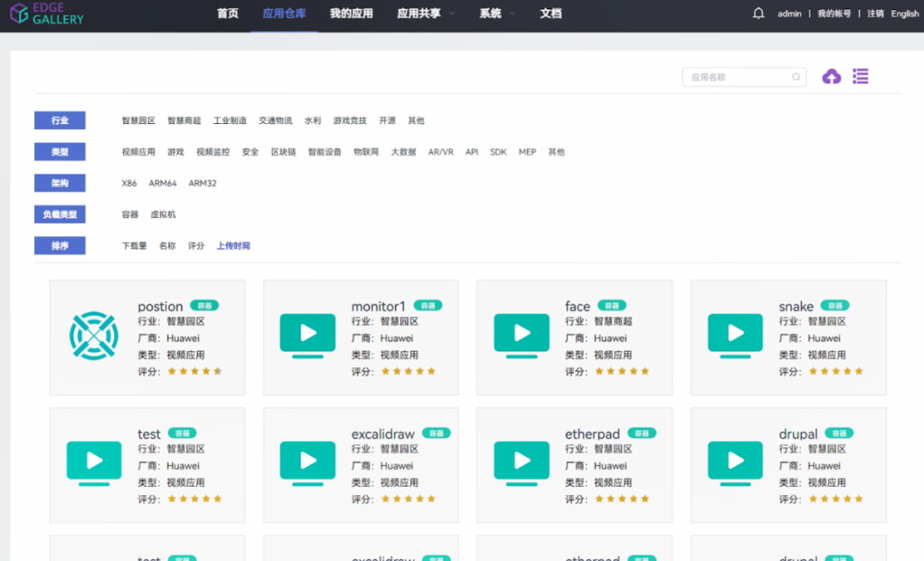The image size is (924, 561).
Task: Open the etherpad app video icon
Action: coord(522,464)
